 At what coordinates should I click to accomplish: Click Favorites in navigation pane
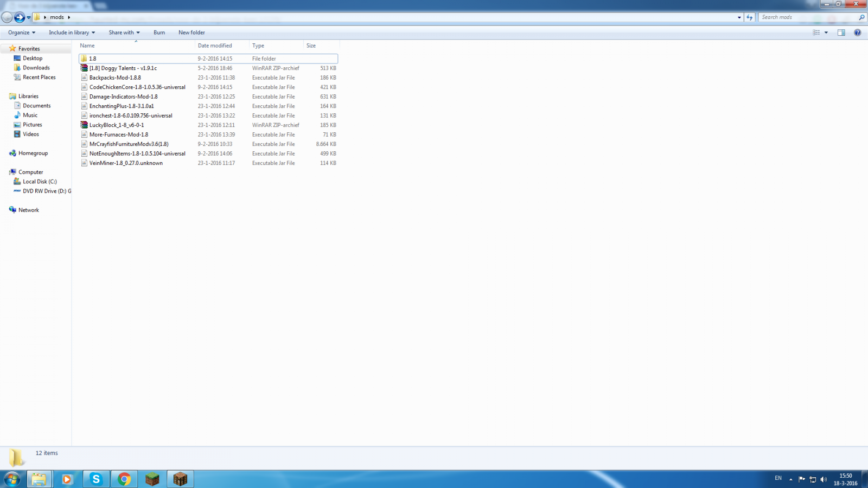point(29,49)
